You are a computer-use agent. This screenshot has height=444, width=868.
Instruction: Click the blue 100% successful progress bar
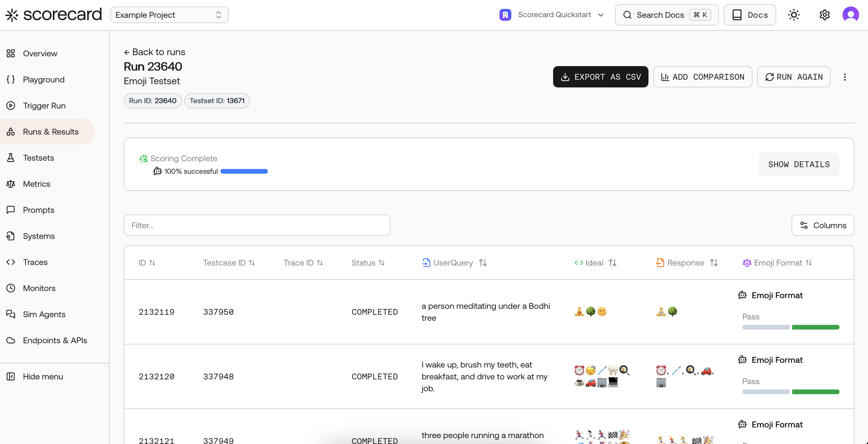click(x=244, y=171)
